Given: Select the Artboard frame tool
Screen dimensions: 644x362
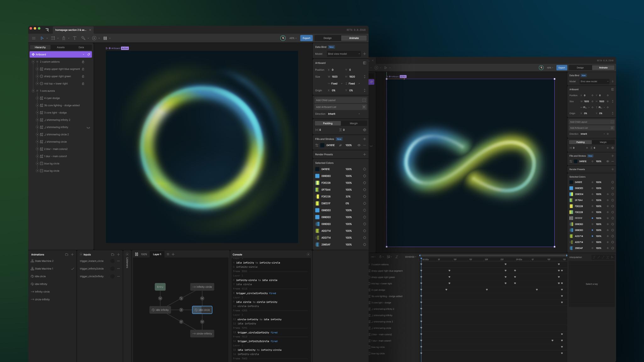Looking at the screenshot, I should coord(53,38).
